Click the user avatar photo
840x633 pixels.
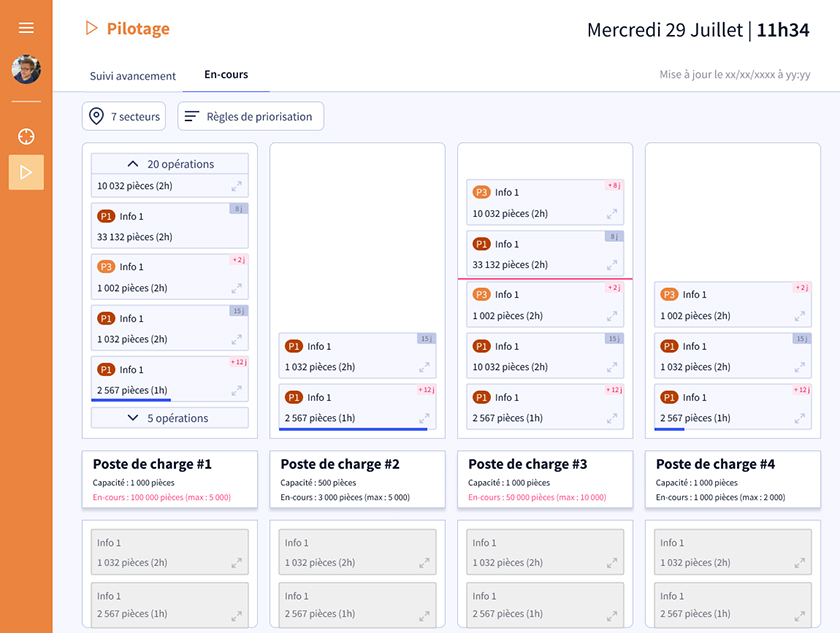pyautogui.click(x=26, y=69)
